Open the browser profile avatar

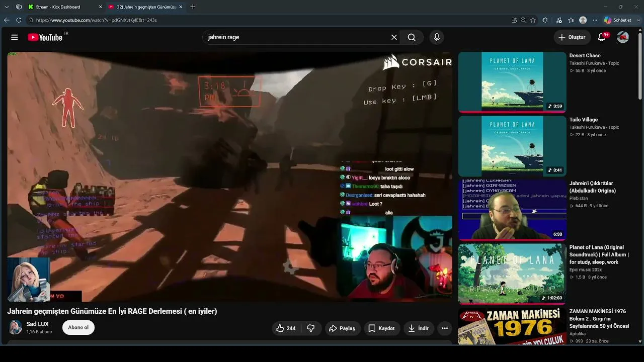click(583, 20)
